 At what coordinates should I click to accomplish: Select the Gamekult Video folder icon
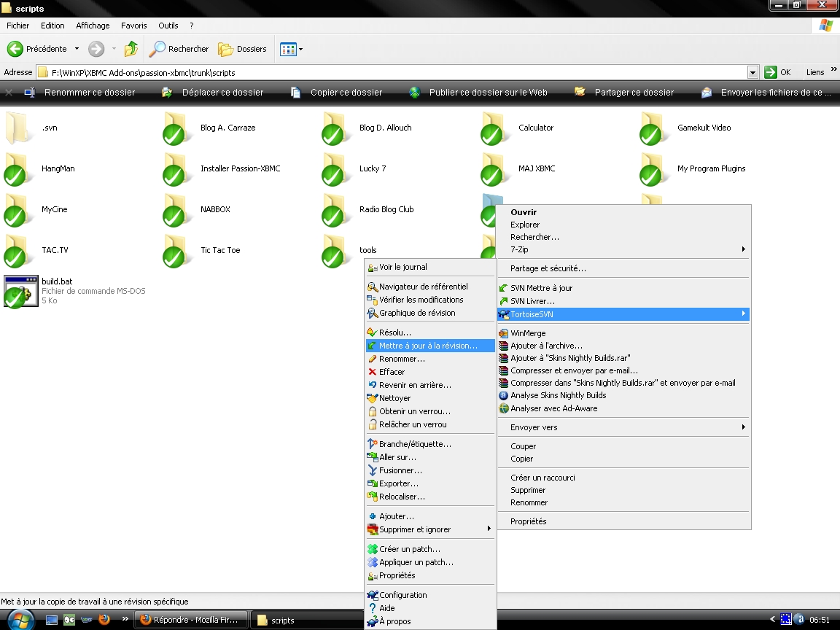click(x=653, y=129)
